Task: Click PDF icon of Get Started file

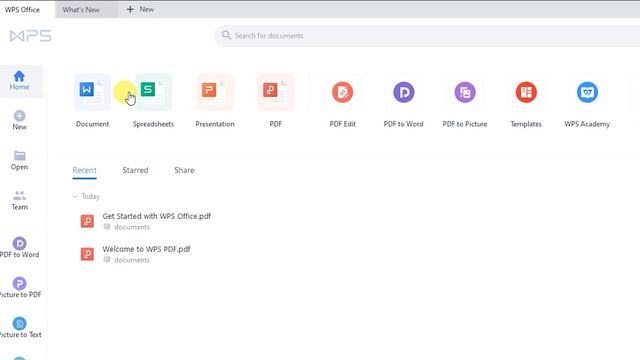Action: coord(87,221)
